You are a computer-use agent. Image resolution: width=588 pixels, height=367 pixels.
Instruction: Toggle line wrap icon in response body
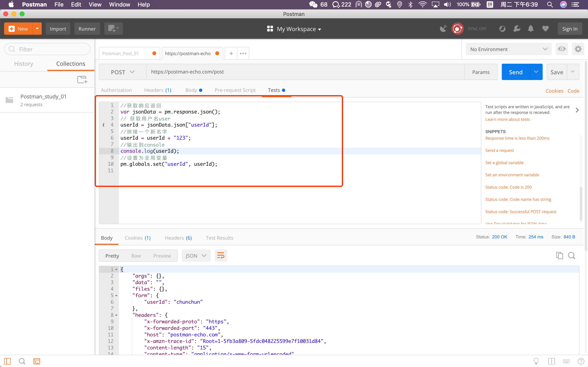coord(221,256)
